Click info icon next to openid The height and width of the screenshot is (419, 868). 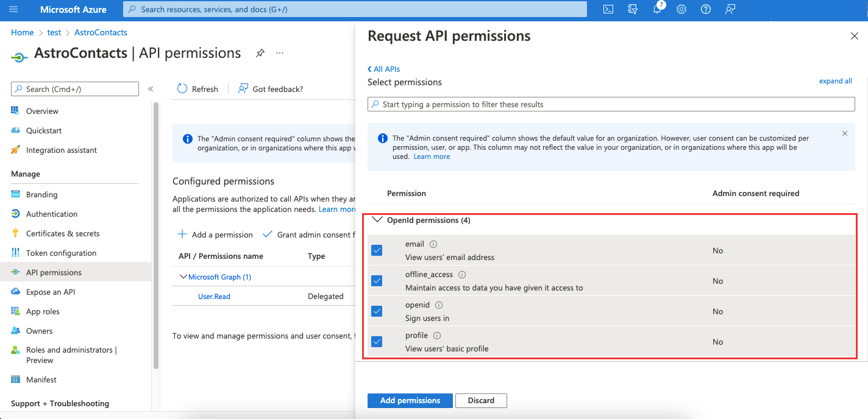pos(439,305)
